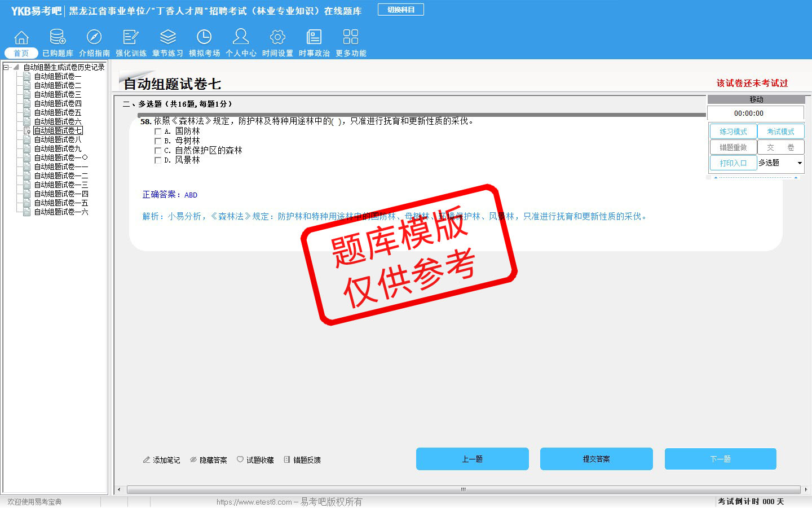Open 模拟考场 clock icon

pos(204,37)
